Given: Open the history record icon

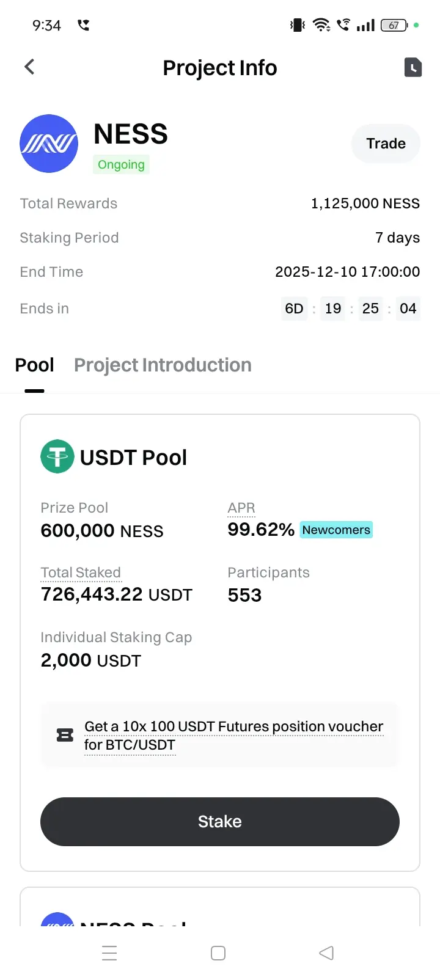Looking at the screenshot, I should tap(413, 67).
